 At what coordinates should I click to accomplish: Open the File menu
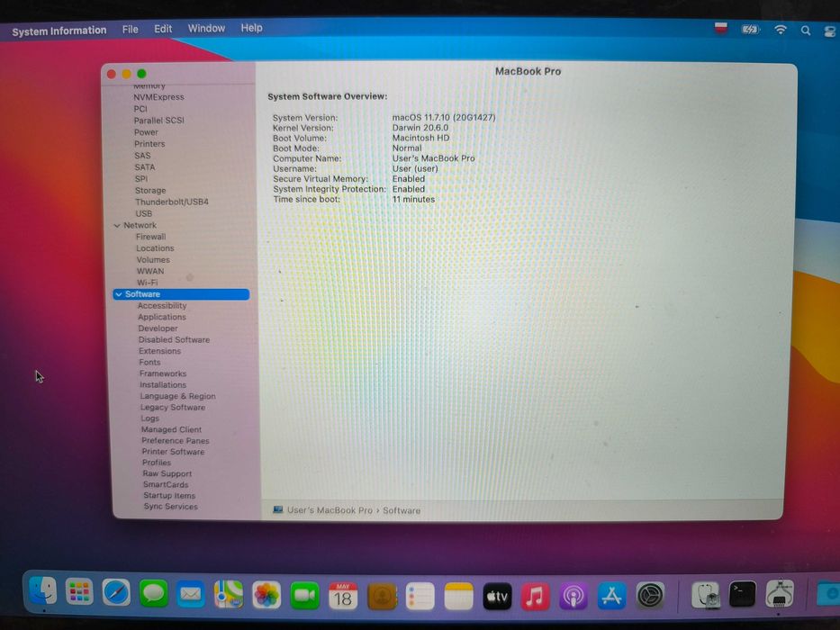point(131,30)
